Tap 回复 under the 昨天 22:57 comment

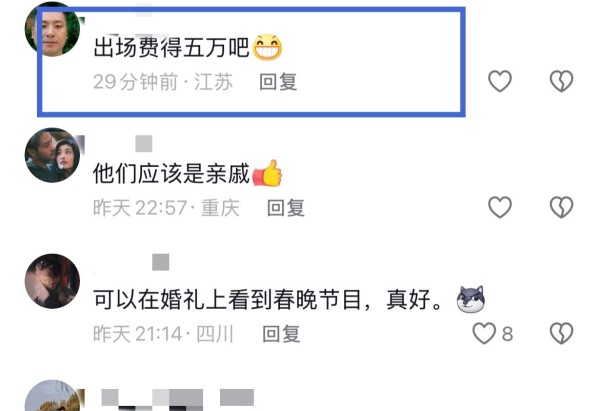coord(286,208)
